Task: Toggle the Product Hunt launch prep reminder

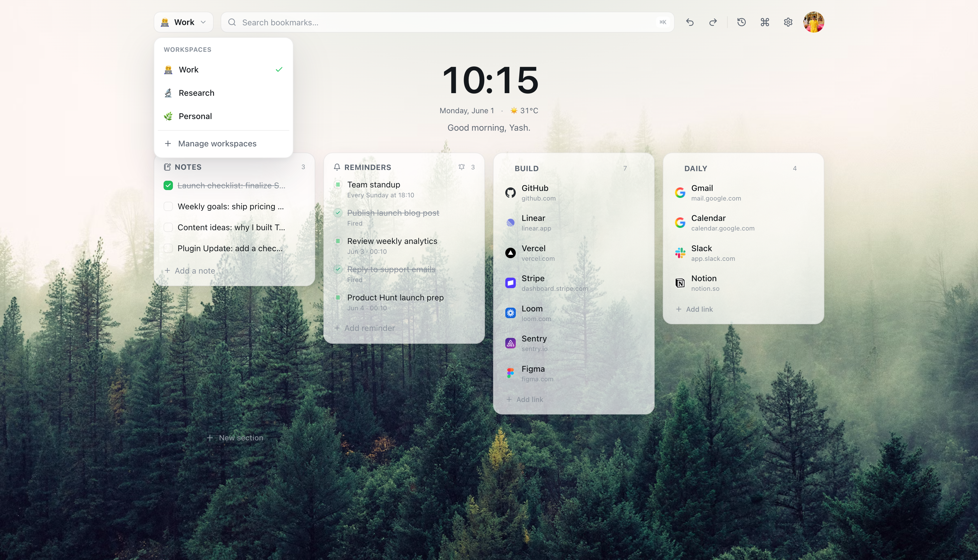Action: point(338,298)
